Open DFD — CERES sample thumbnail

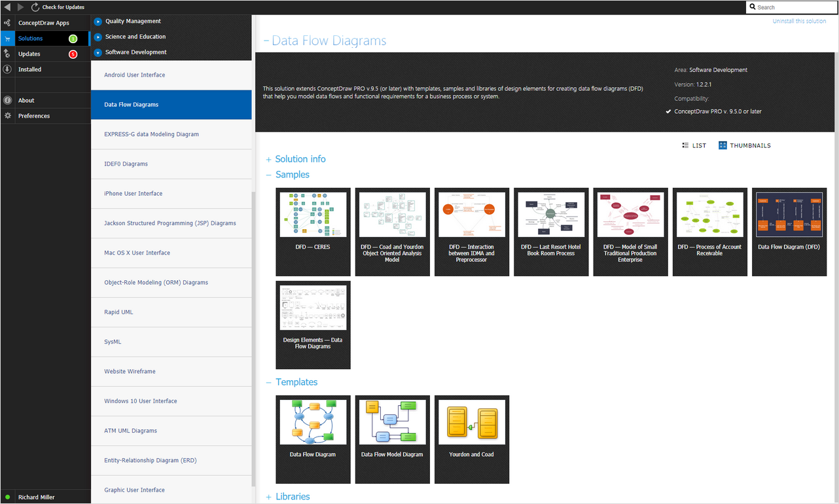tap(313, 232)
